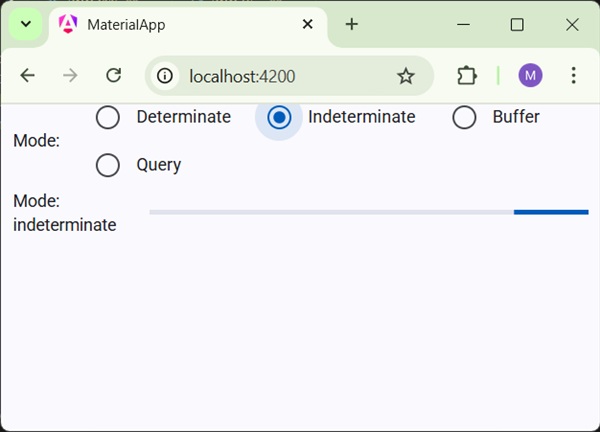Open the Extensions puzzle icon
Viewport: 600px width, 432px height.
point(467,76)
